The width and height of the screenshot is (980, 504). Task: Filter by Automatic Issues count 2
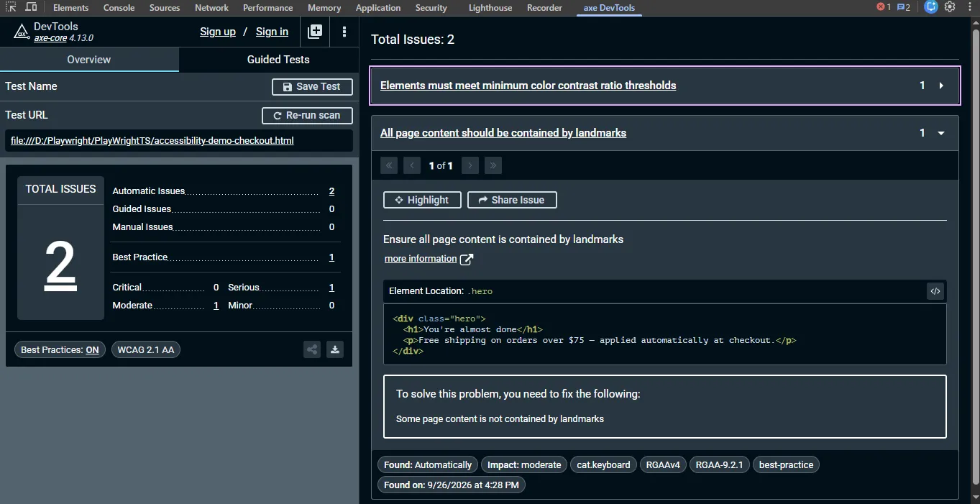331,191
